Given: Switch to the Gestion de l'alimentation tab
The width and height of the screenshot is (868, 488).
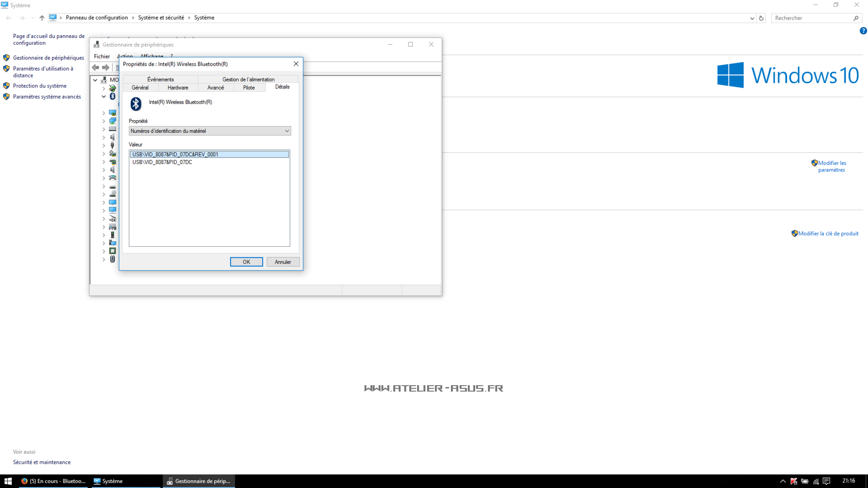Looking at the screenshot, I should click(248, 80).
